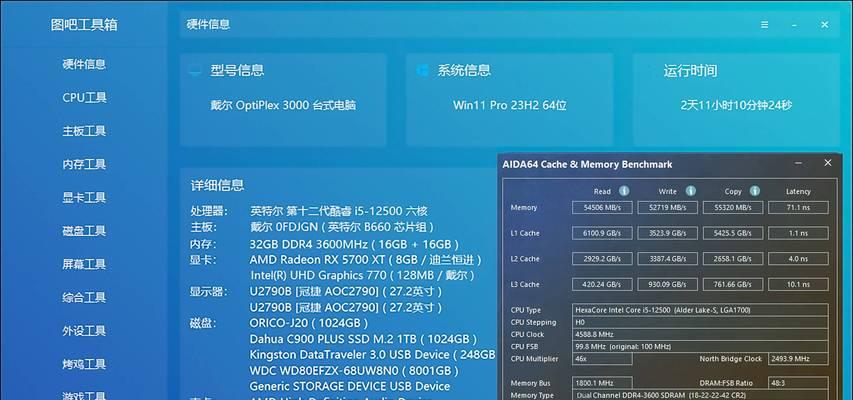Open 内存工具 in the sidebar

(84, 164)
